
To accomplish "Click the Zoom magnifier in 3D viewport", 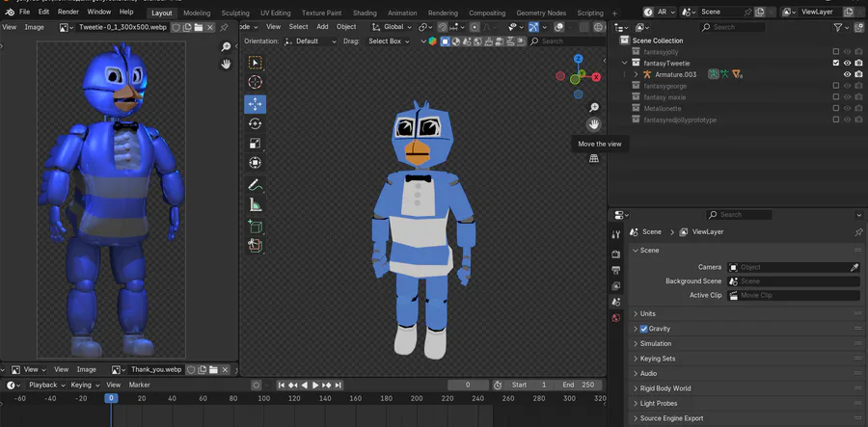I will point(594,107).
